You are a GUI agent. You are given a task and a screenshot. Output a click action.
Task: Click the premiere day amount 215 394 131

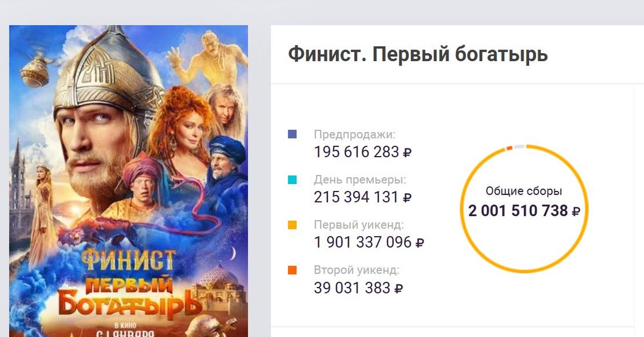point(356,197)
